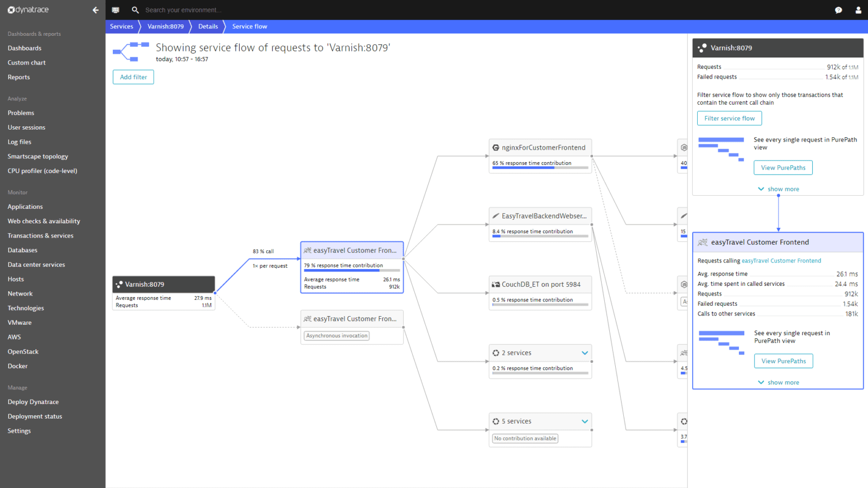868x488 pixels.
Task: Click View PurePaths in Varnish panel
Action: coord(783,168)
